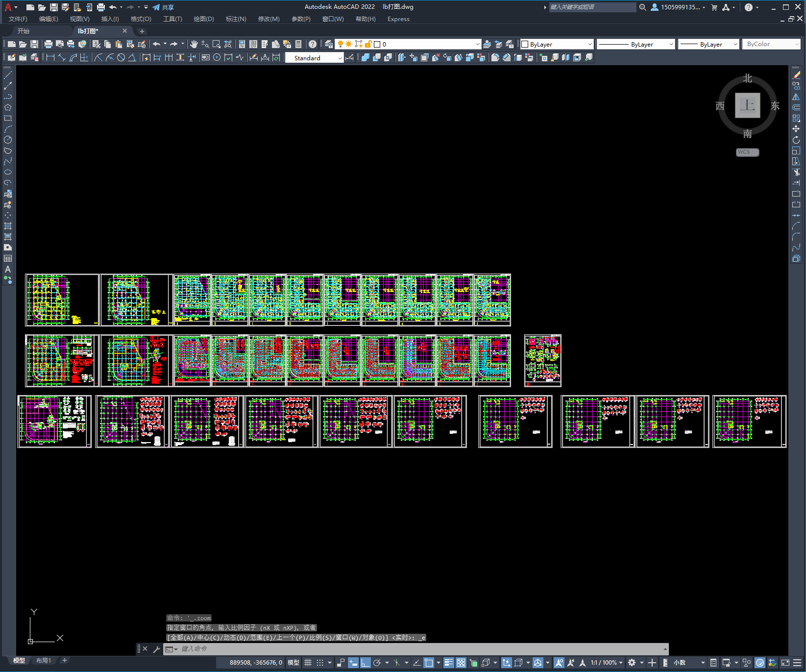Select the Line tool in draw toolbar
The image size is (806, 672).
[8, 75]
